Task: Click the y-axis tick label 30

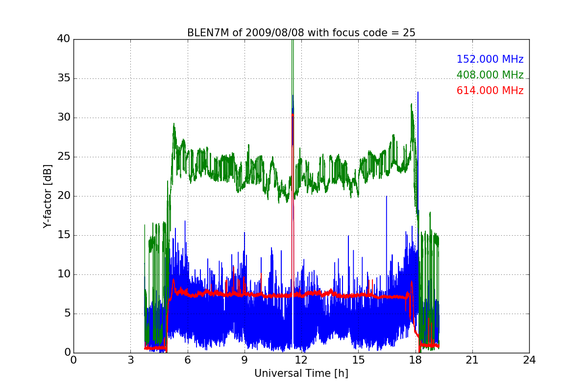Action: click(x=64, y=118)
